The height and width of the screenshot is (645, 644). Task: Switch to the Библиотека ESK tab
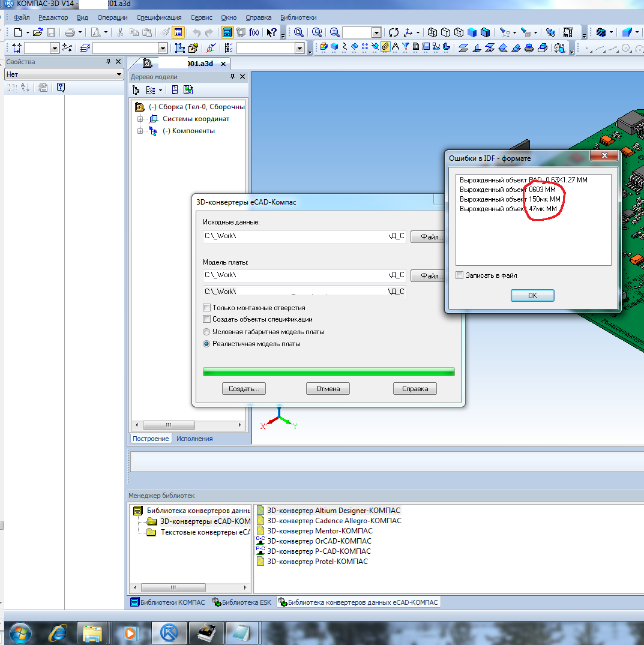coord(242,602)
